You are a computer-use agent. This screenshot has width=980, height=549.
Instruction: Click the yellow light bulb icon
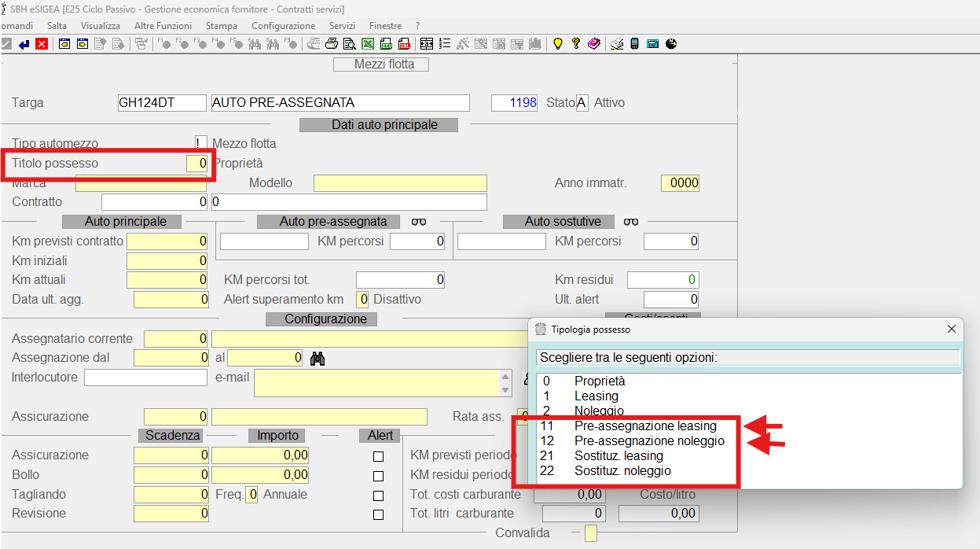tap(558, 44)
